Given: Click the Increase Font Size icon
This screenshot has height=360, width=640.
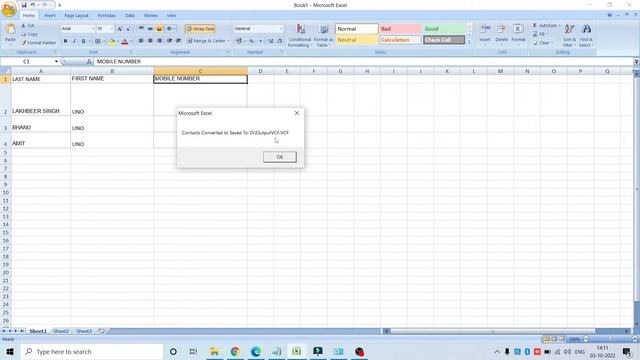Looking at the screenshot, I should pyautogui.click(x=120, y=29).
